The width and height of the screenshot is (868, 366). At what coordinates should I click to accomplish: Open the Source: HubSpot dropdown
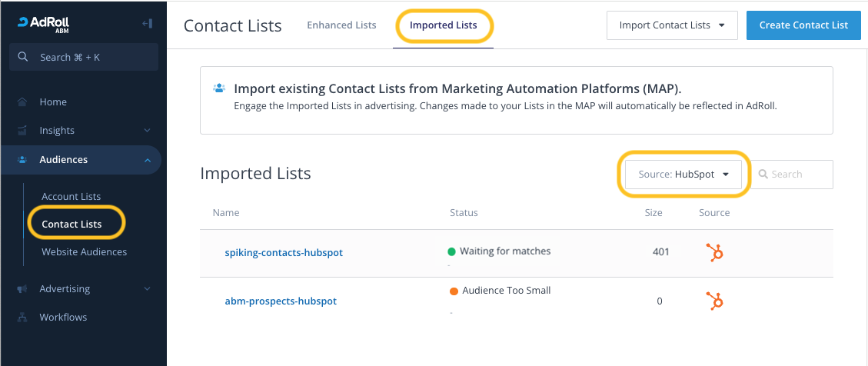[683, 175]
